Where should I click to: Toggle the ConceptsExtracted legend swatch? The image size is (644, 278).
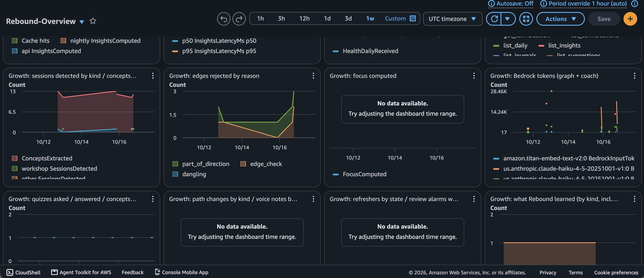coord(14,158)
